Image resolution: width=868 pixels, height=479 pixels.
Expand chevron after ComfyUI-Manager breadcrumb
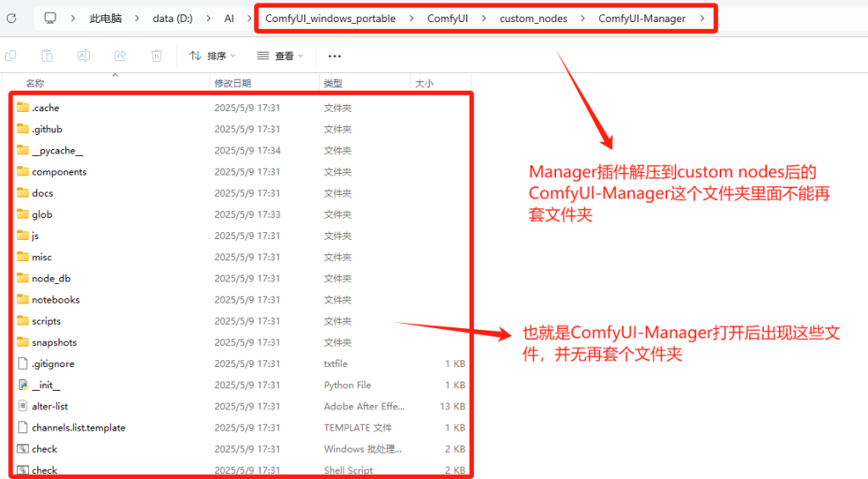pyautogui.click(x=702, y=19)
